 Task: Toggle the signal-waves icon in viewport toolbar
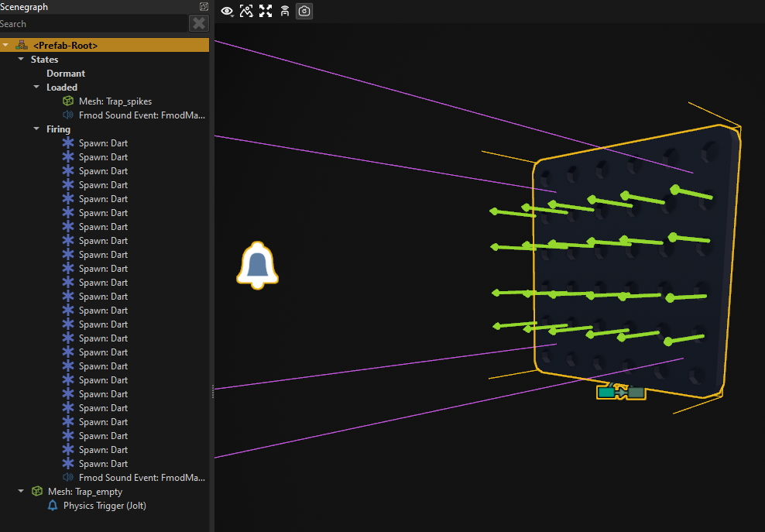pos(285,11)
